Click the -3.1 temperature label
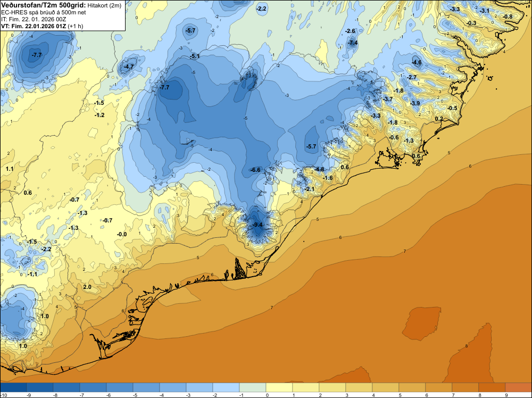The height and width of the screenshot is (398, 532). (485, 11)
